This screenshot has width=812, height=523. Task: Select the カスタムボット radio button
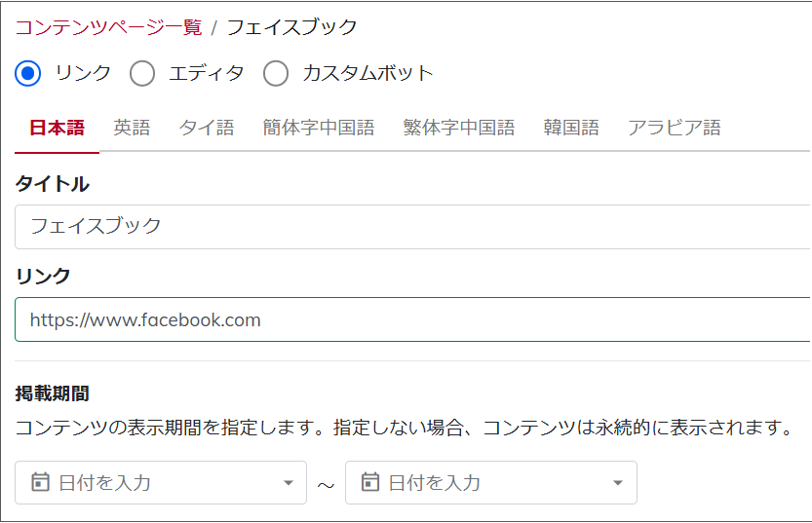coord(276,73)
